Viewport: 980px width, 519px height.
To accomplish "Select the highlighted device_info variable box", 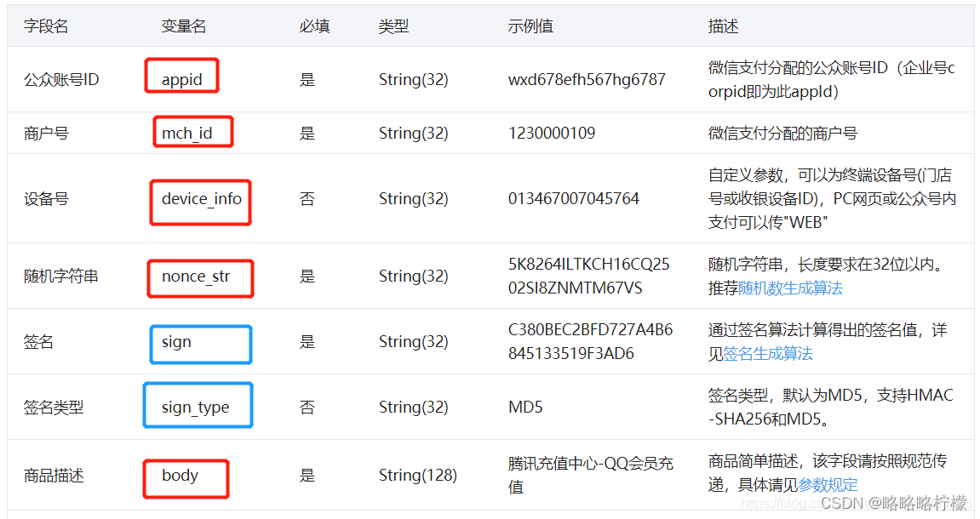I will pyautogui.click(x=200, y=202).
